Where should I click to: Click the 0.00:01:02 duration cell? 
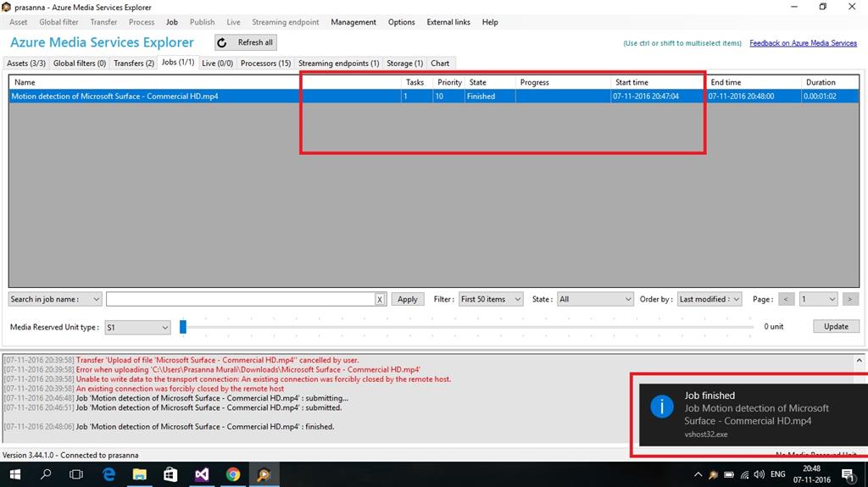(x=830, y=97)
